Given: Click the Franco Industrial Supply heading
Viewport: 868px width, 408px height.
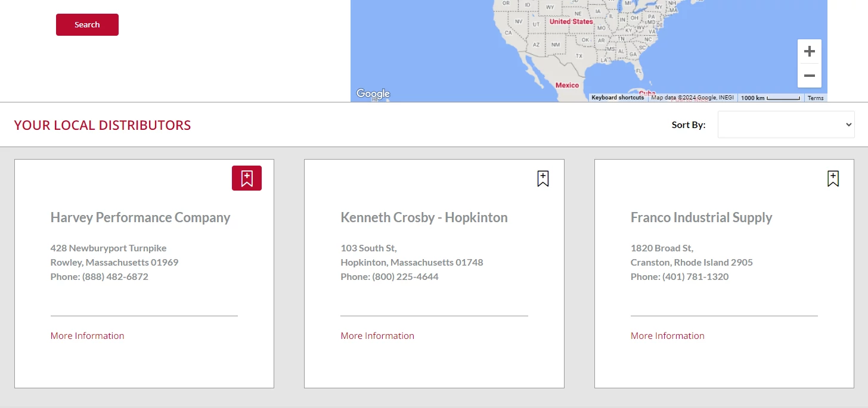Looking at the screenshot, I should click(x=701, y=217).
